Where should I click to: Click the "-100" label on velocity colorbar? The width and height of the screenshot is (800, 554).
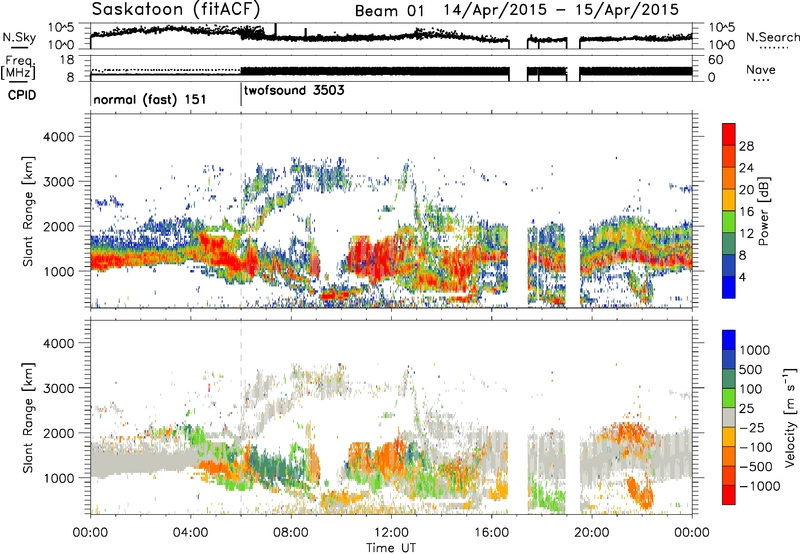[756, 447]
